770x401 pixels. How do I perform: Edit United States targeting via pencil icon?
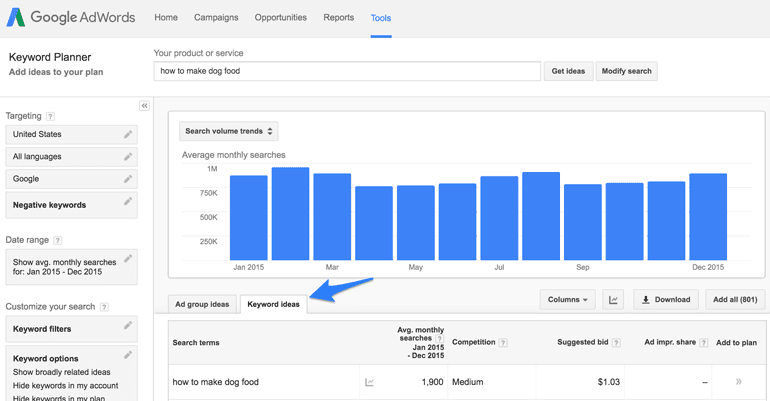(128, 134)
